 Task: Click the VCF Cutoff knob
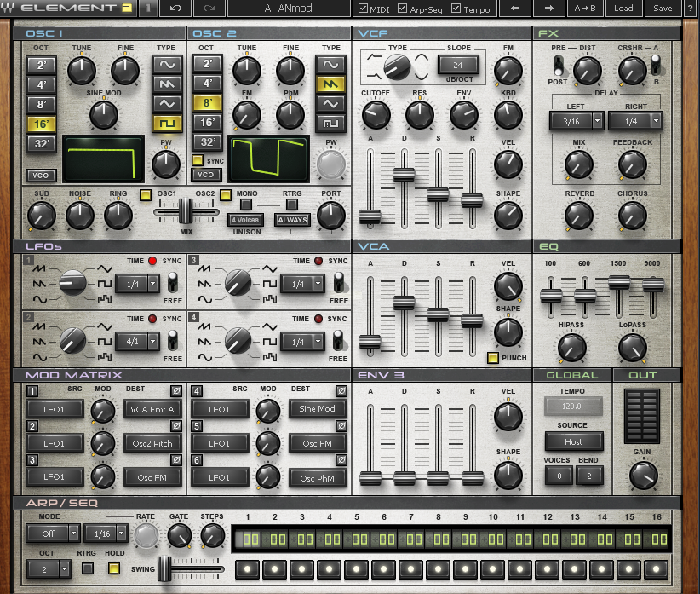click(376, 115)
